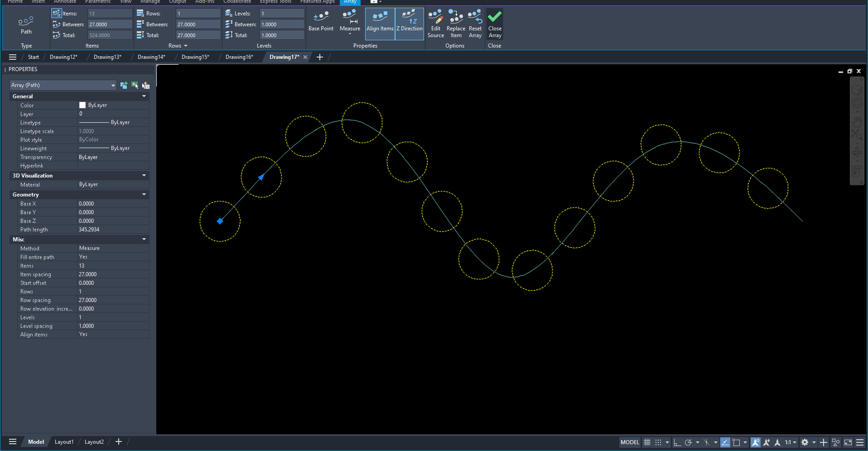Click the square base point grip on path

point(220,221)
